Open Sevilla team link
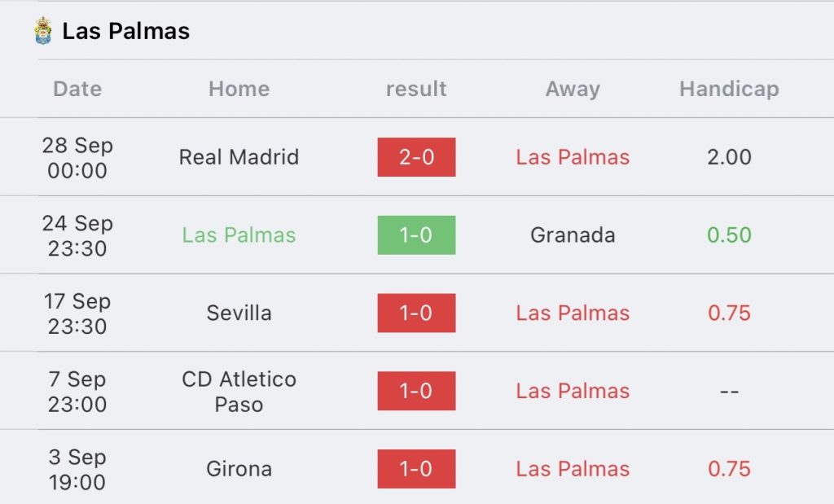 239,313
